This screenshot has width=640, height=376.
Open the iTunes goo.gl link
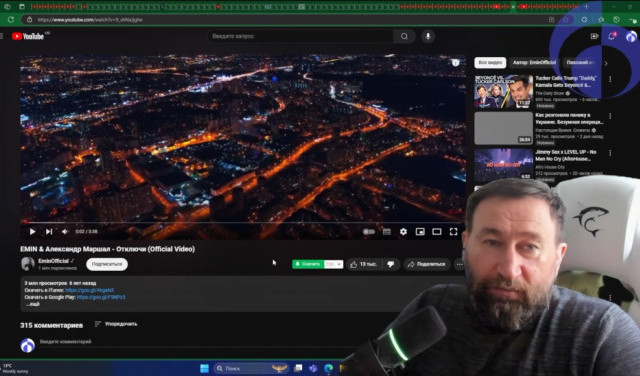pos(89,290)
